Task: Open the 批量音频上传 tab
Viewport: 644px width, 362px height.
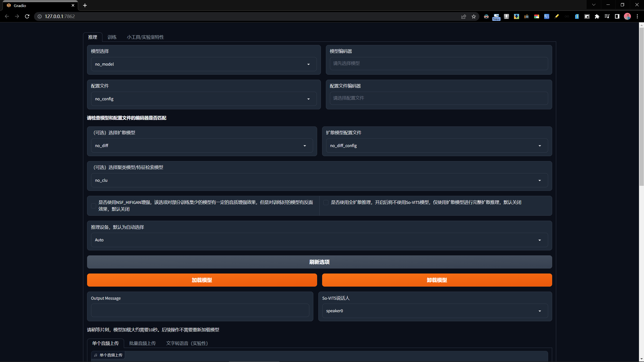Action: click(142, 343)
